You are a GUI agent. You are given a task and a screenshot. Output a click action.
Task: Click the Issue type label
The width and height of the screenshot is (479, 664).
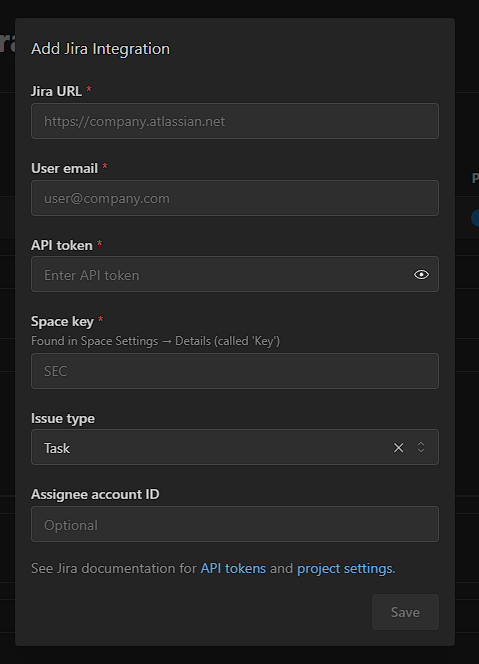(63, 418)
